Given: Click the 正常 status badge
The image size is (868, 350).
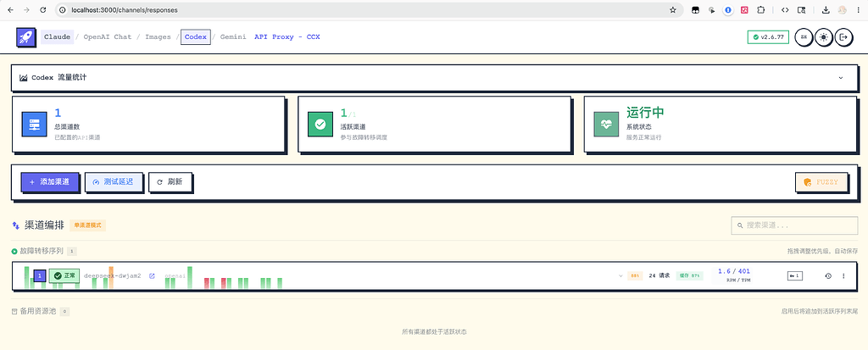Looking at the screenshot, I should [64, 275].
